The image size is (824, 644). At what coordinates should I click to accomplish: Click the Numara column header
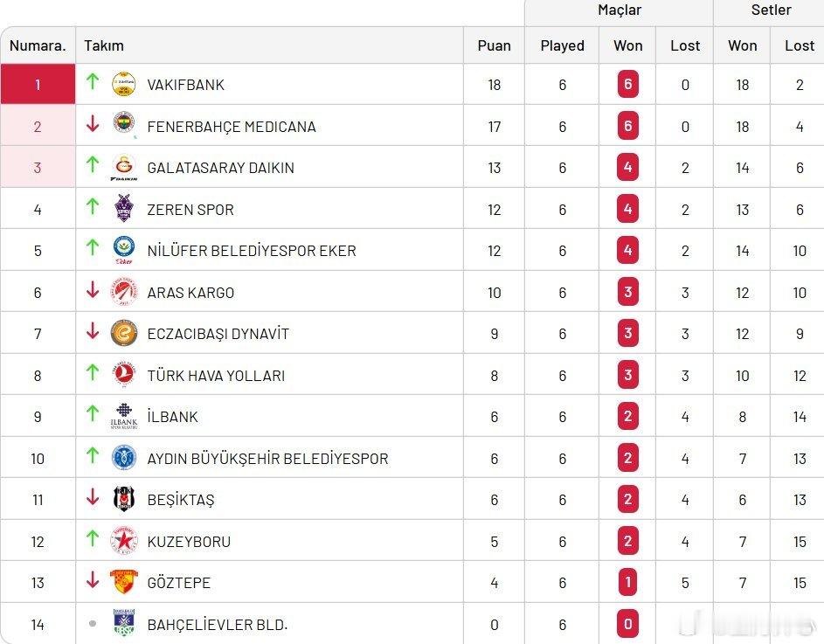click(x=38, y=45)
